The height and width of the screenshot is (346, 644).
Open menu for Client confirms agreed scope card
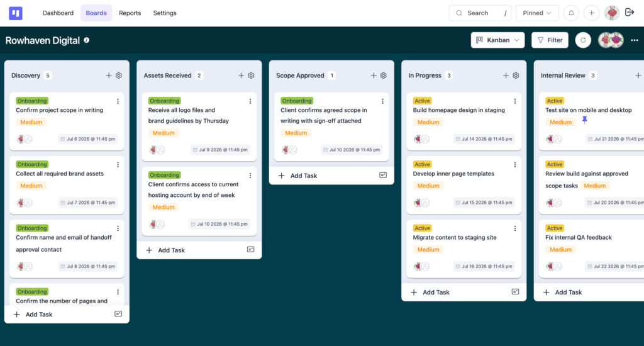pyautogui.click(x=382, y=101)
